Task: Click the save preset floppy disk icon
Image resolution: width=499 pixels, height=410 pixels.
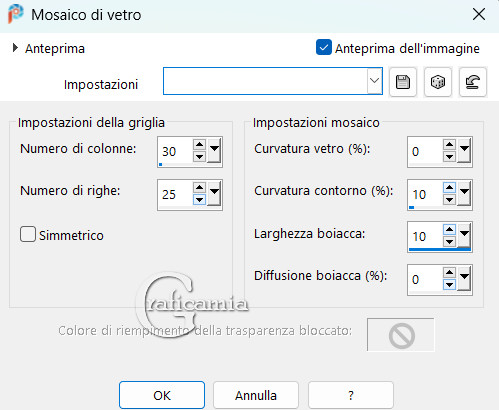Action: [x=403, y=82]
